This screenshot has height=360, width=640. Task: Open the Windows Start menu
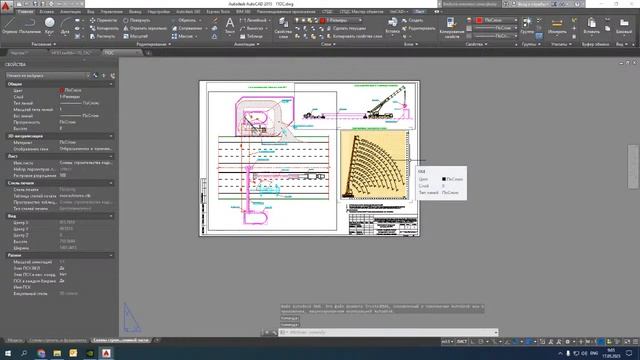(x=8, y=353)
